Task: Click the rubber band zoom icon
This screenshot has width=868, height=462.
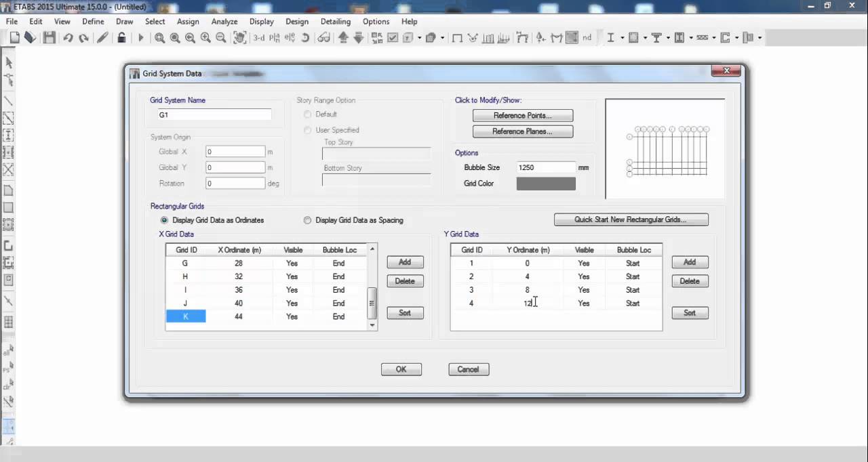Action: tap(159, 38)
